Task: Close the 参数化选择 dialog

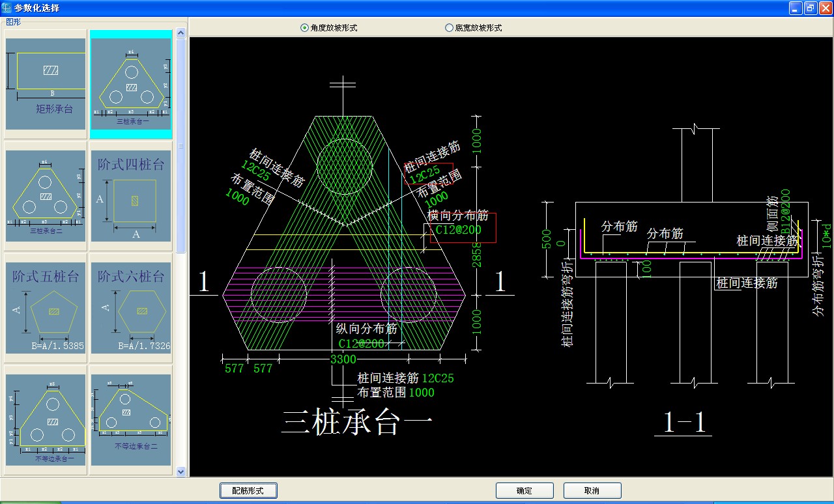Action: click(x=826, y=8)
